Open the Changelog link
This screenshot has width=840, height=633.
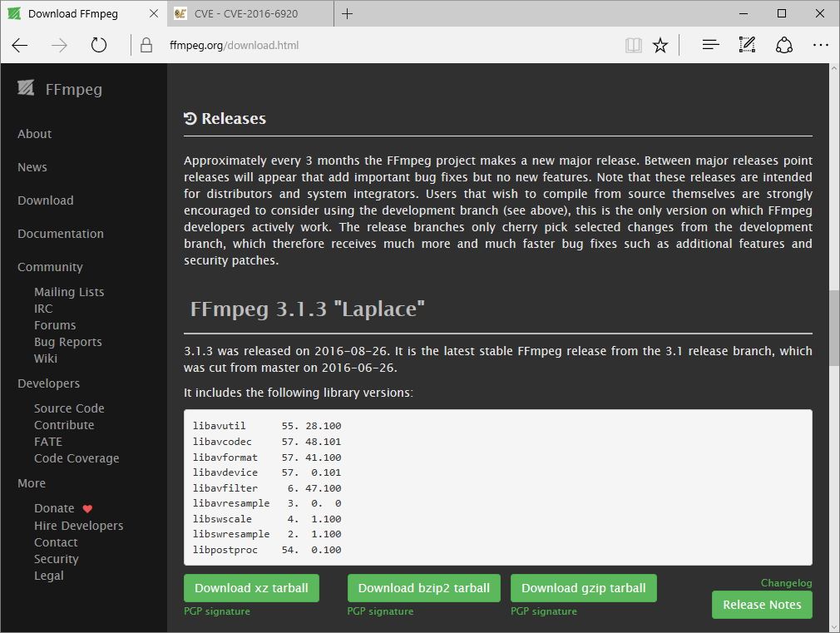point(785,582)
